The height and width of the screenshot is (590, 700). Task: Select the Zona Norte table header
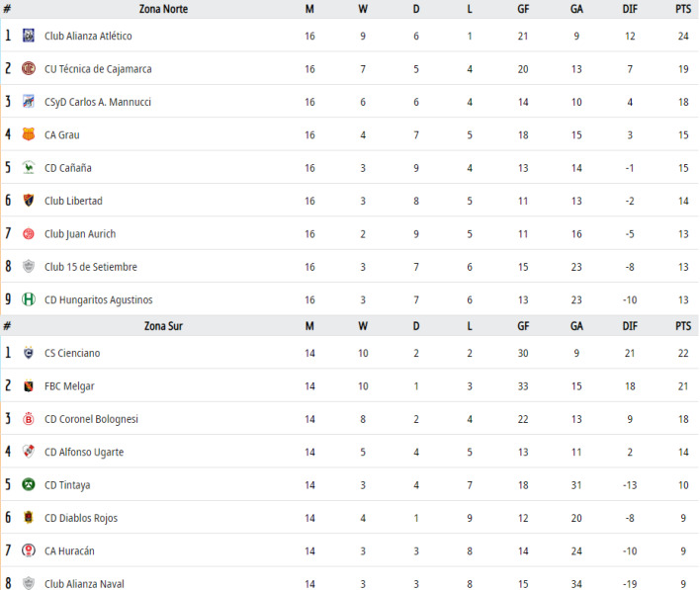pos(163,9)
